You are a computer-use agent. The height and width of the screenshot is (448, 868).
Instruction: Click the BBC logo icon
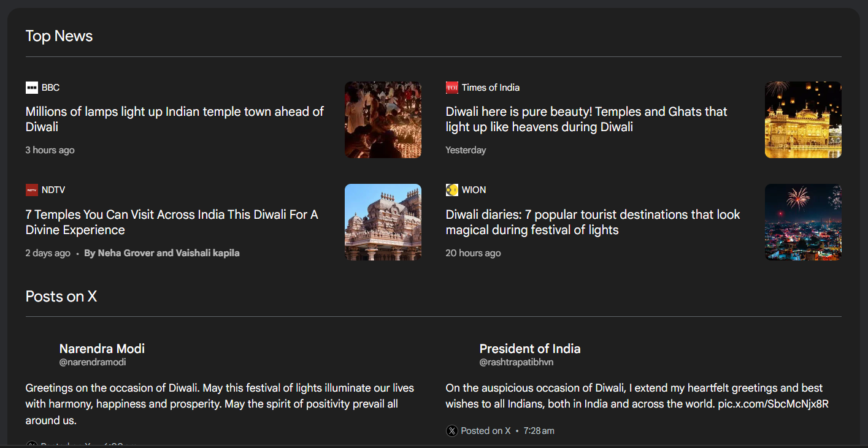(32, 88)
